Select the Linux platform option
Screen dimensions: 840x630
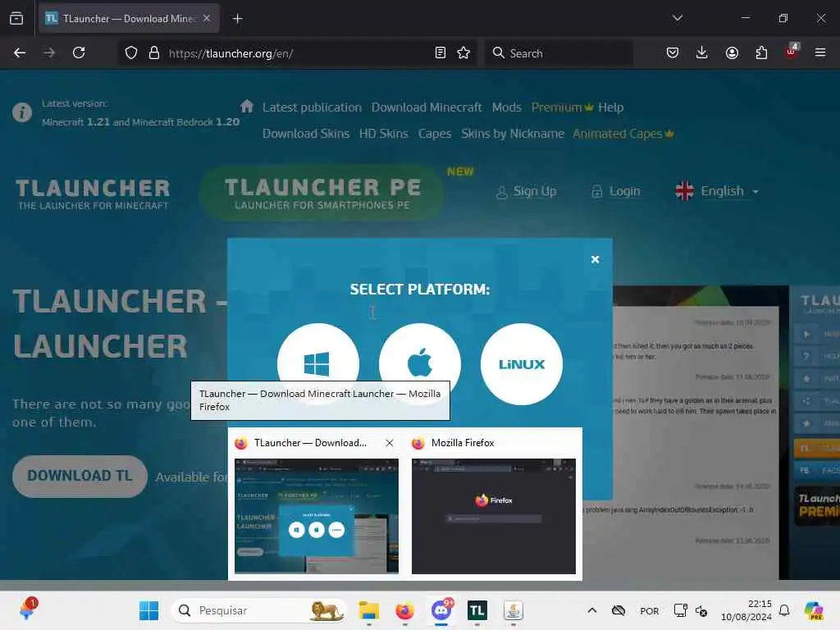point(521,363)
